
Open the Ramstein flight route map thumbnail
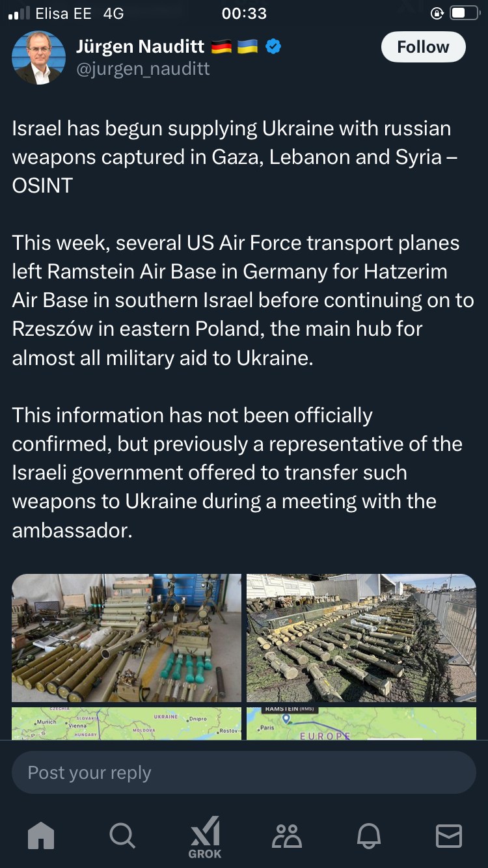click(x=361, y=724)
